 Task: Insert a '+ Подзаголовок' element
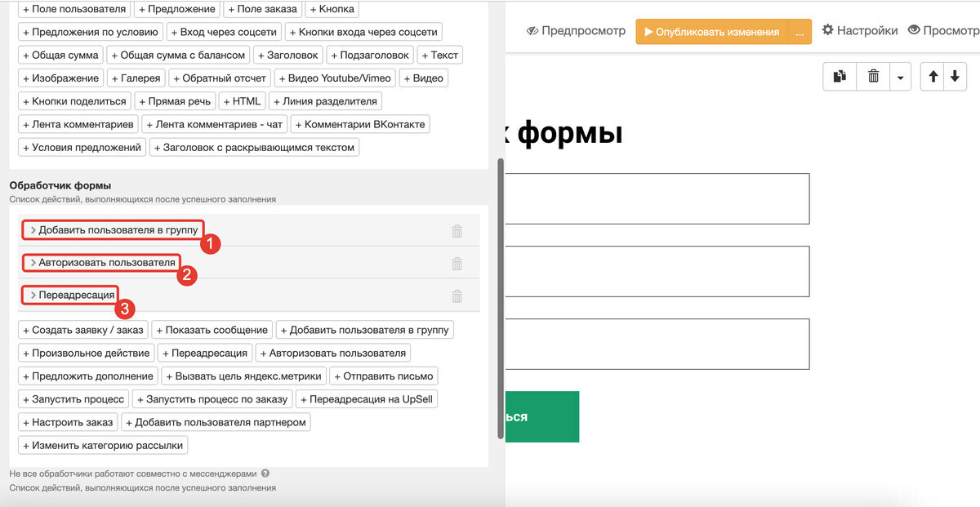[370, 55]
